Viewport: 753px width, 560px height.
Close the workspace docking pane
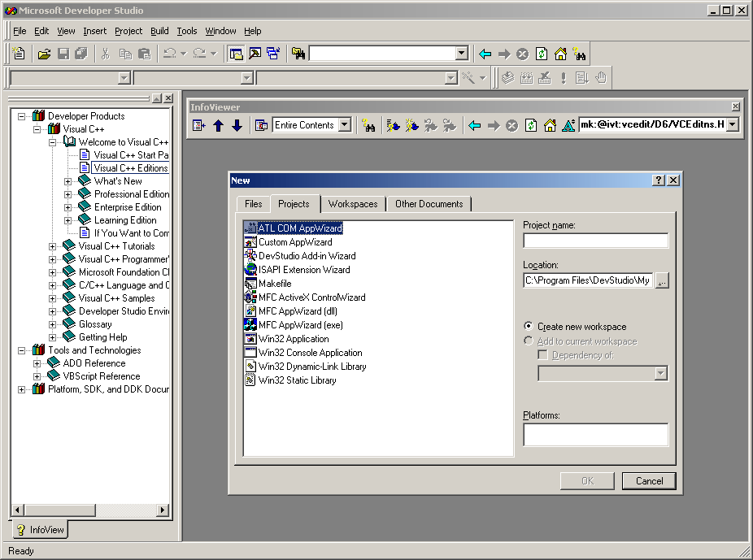click(x=168, y=98)
